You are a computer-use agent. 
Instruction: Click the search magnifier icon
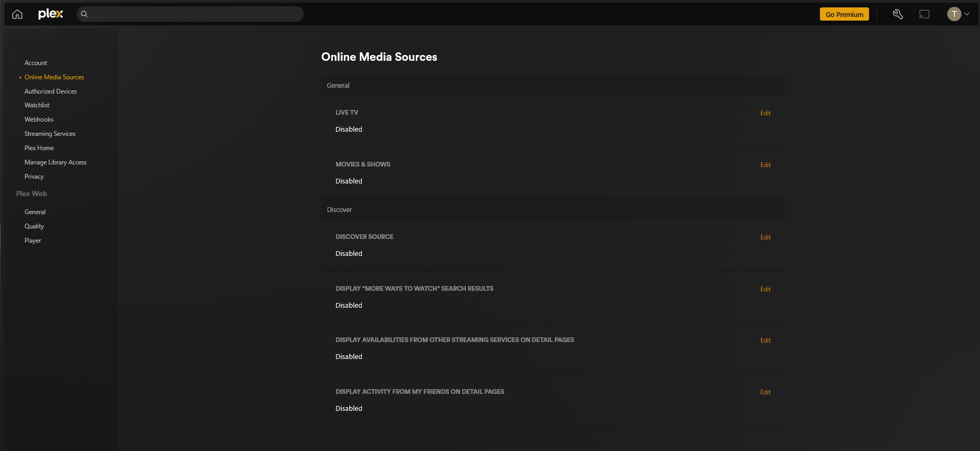pyautogui.click(x=84, y=14)
